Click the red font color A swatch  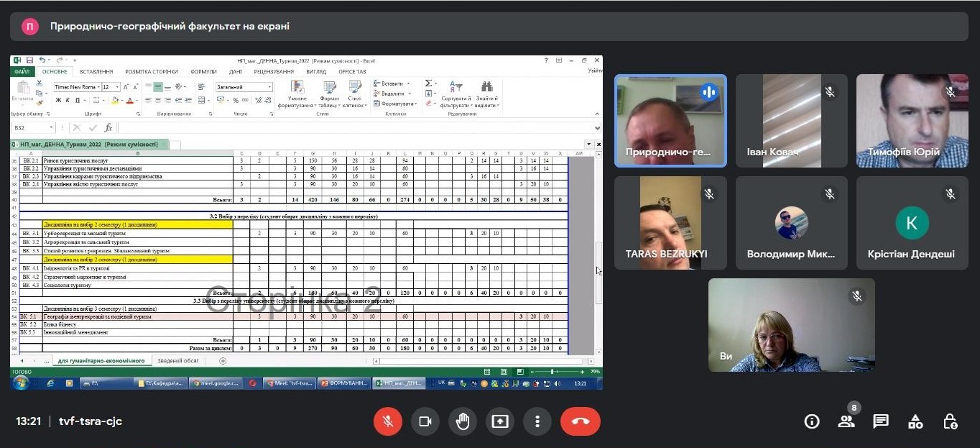click(130, 101)
